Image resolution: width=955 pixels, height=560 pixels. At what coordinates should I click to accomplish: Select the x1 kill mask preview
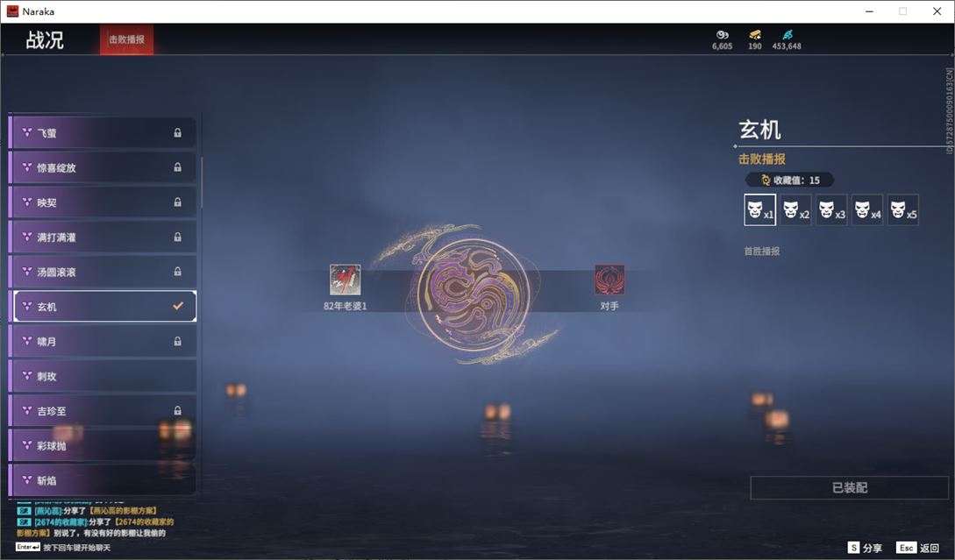(759, 210)
